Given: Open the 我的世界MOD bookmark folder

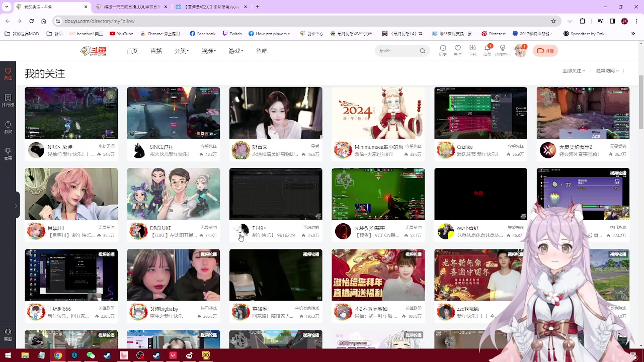Looking at the screenshot, I should (22, 34).
